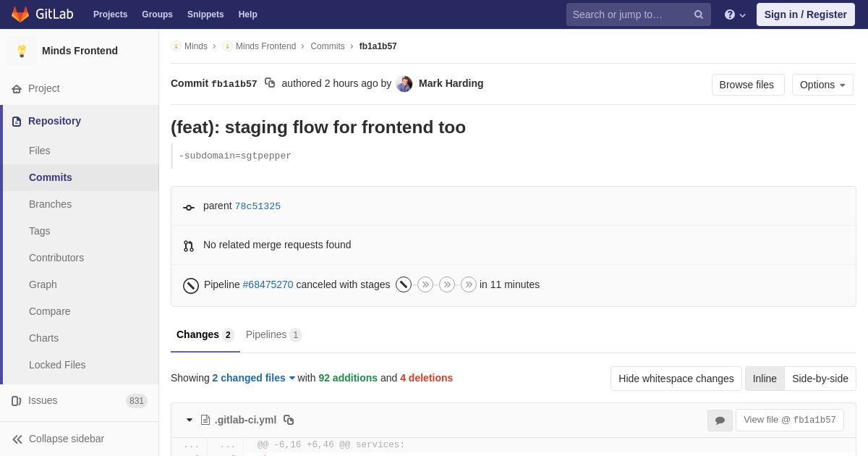This screenshot has width=868, height=456.
Task: Click the canceled pipeline status icon
Action: [x=191, y=286]
